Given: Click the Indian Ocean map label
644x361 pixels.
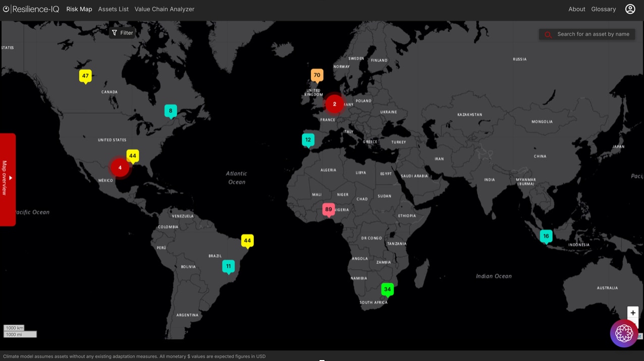Looking at the screenshot, I should pyautogui.click(x=494, y=276).
